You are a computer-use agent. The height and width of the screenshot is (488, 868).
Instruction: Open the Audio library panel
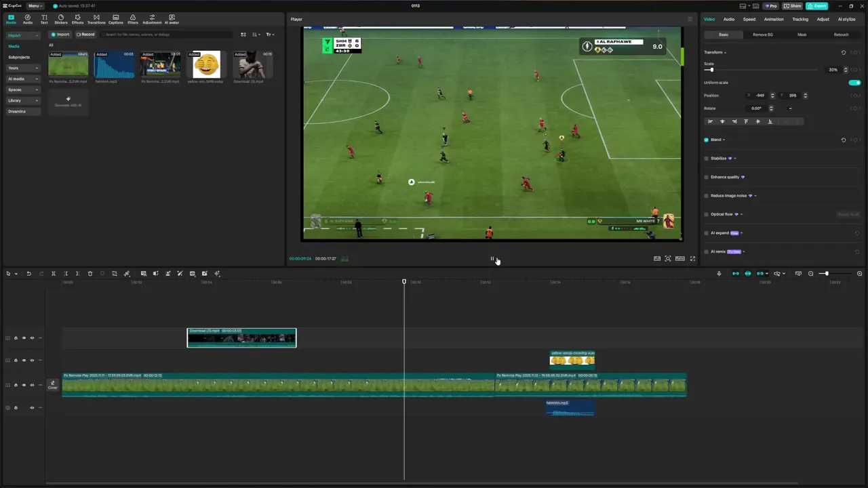[28, 19]
